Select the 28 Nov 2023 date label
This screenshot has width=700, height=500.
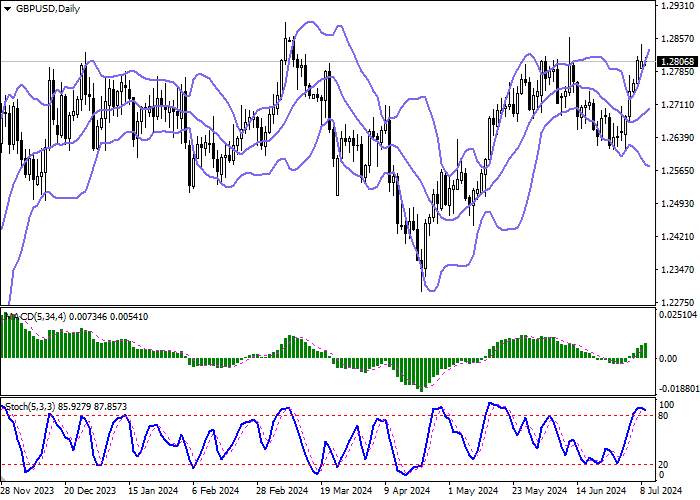(27, 490)
